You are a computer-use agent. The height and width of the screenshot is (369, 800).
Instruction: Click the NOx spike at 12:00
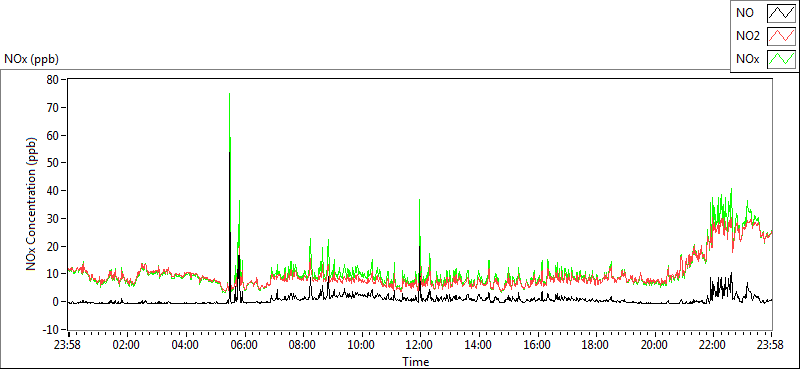(x=419, y=214)
